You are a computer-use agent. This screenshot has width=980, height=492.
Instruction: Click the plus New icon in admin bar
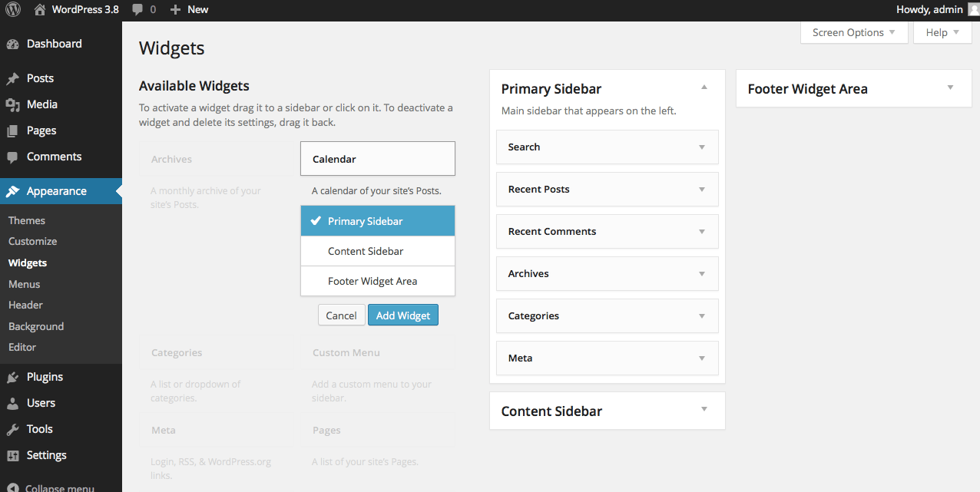(x=175, y=10)
